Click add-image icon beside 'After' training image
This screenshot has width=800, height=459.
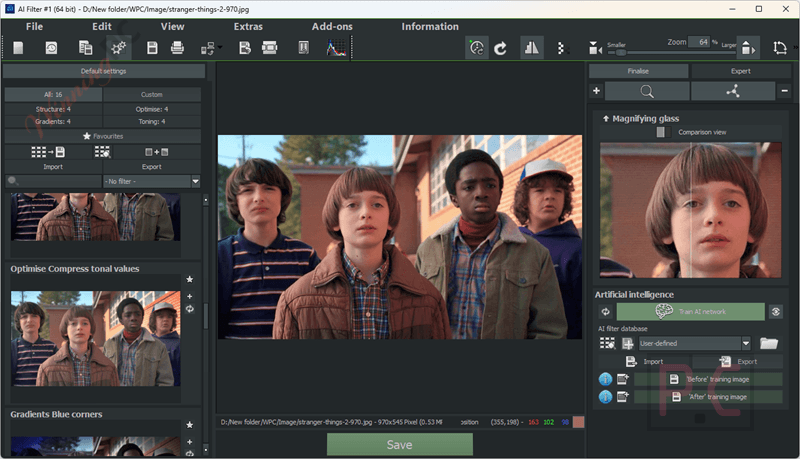[623, 396]
